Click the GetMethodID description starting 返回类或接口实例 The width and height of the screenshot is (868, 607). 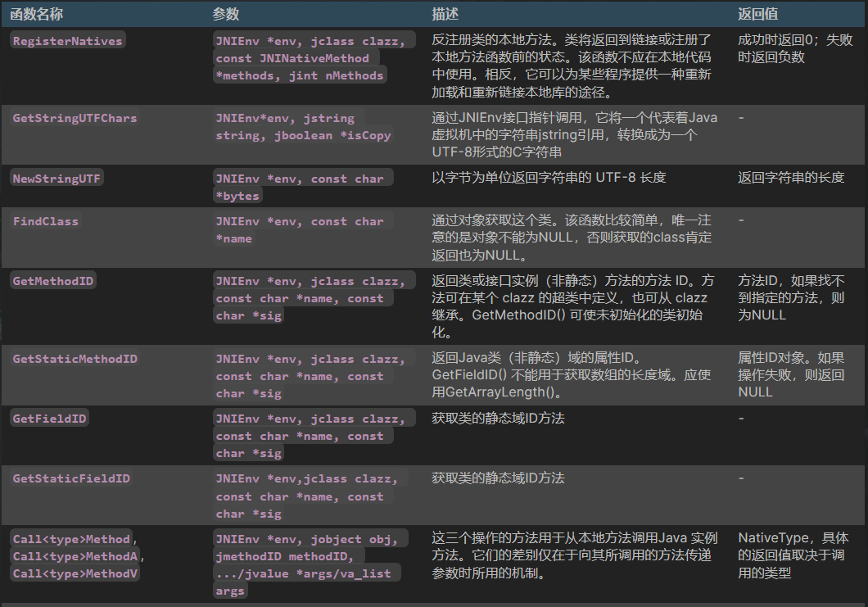(x=573, y=306)
